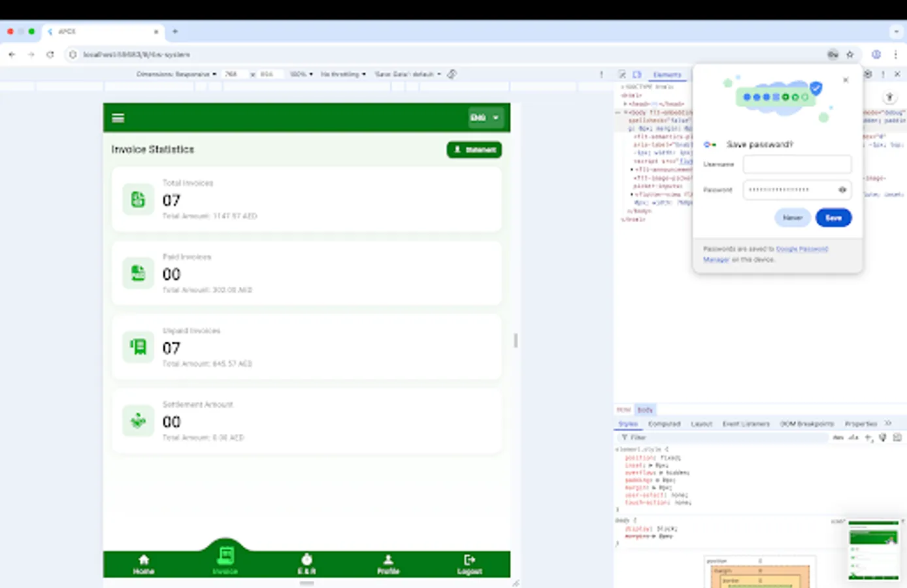Reveal the saved password with the eye toggle
This screenshot has width=907, height=588.
tap(842, 189)
